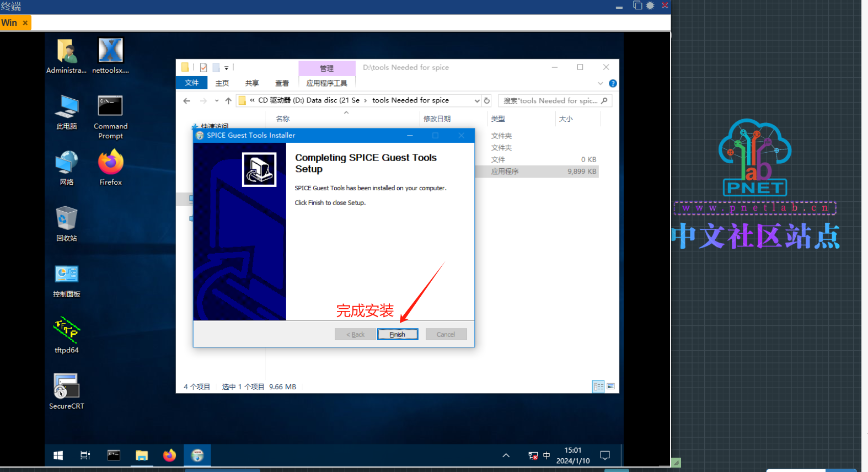The width and height of the screenshot is (868, 472).
Task: Select the 0 KB file row
Action: 537,159
